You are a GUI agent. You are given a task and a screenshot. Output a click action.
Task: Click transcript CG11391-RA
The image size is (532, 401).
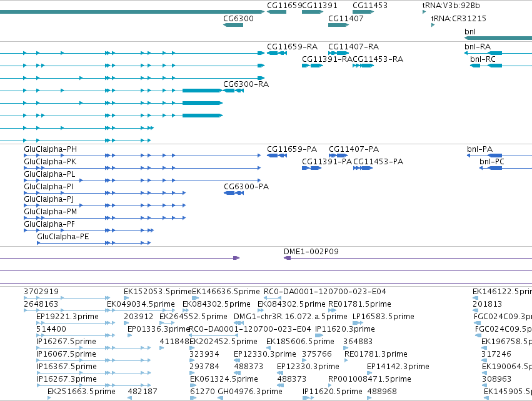328,59
